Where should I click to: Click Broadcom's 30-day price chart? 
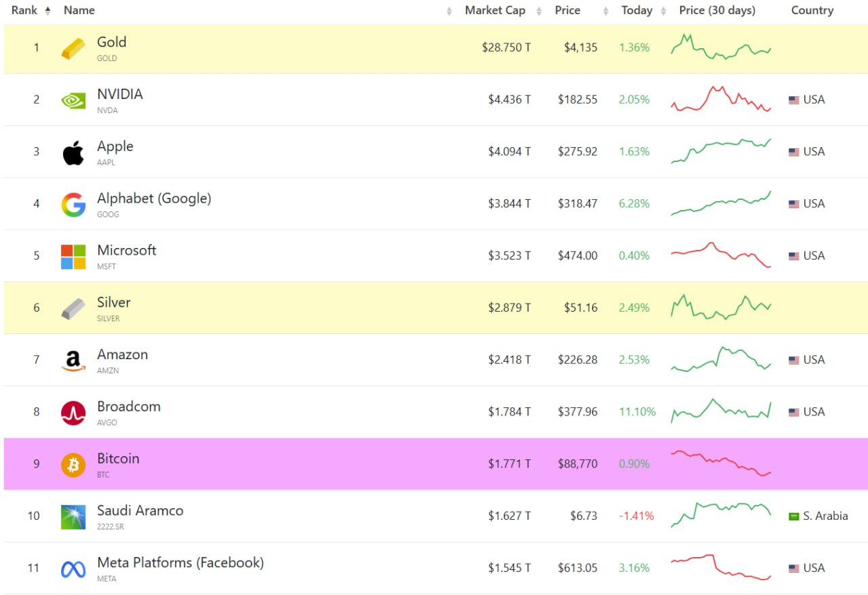tap(721, 411)
